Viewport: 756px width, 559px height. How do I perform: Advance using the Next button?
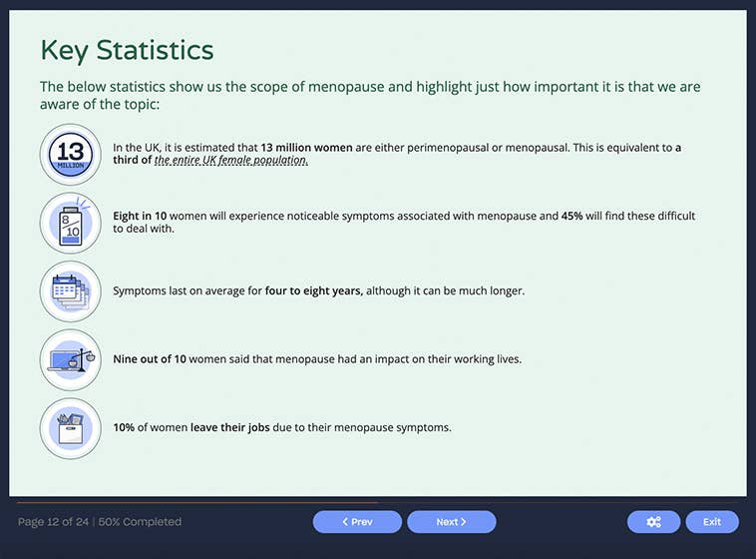[x=451, y=522]
